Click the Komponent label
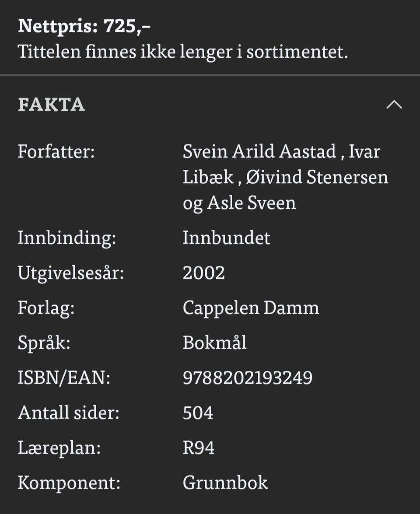The width and height of the screenshot is (420, 514). tap(69, 483)
